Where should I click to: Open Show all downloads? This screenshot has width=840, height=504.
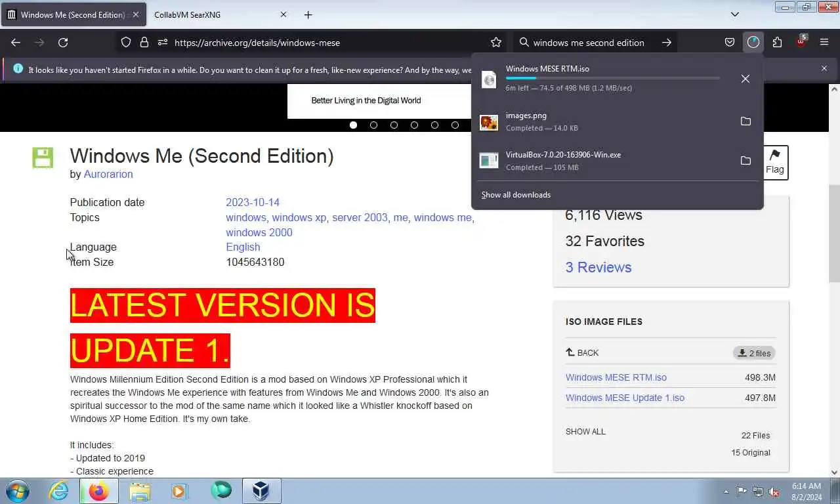click(x=516, y=195)
